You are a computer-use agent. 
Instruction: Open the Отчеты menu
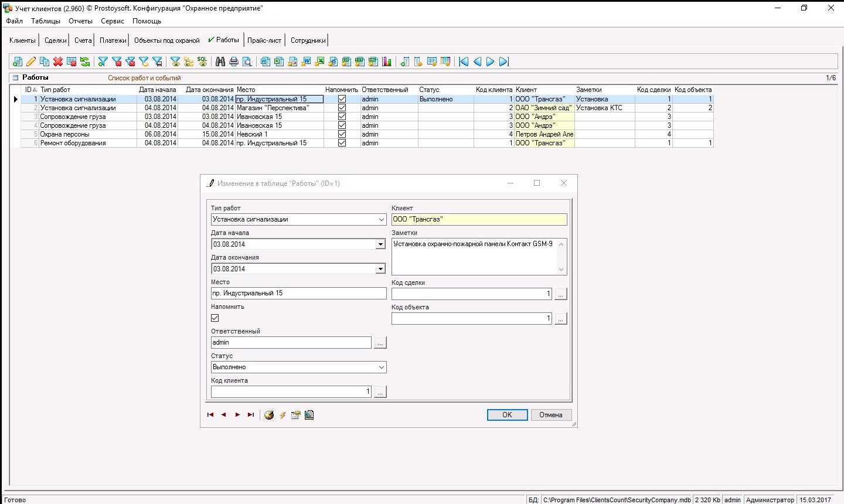pyautogui.click(x=80, y=21)
